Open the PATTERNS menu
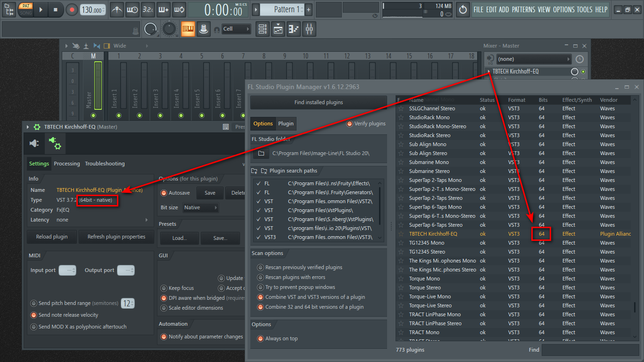Screen dimensions: 644x362 [x=523, y=9]
